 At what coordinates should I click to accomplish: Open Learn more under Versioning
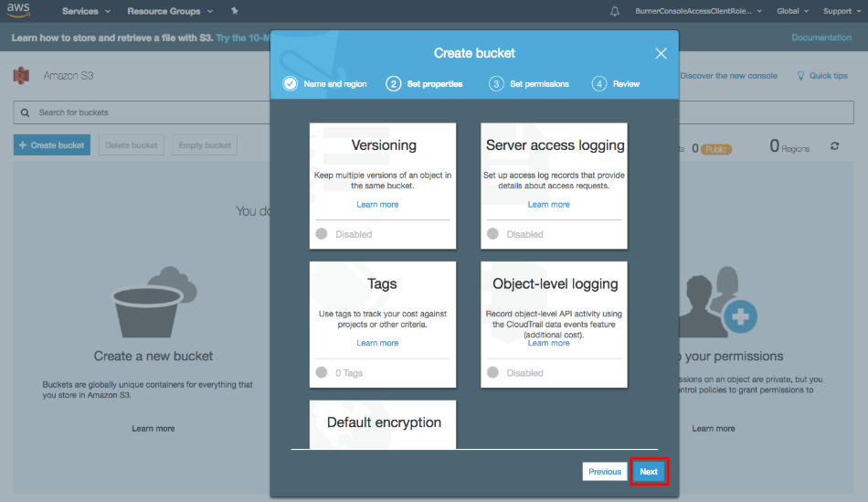pos(377,205)
